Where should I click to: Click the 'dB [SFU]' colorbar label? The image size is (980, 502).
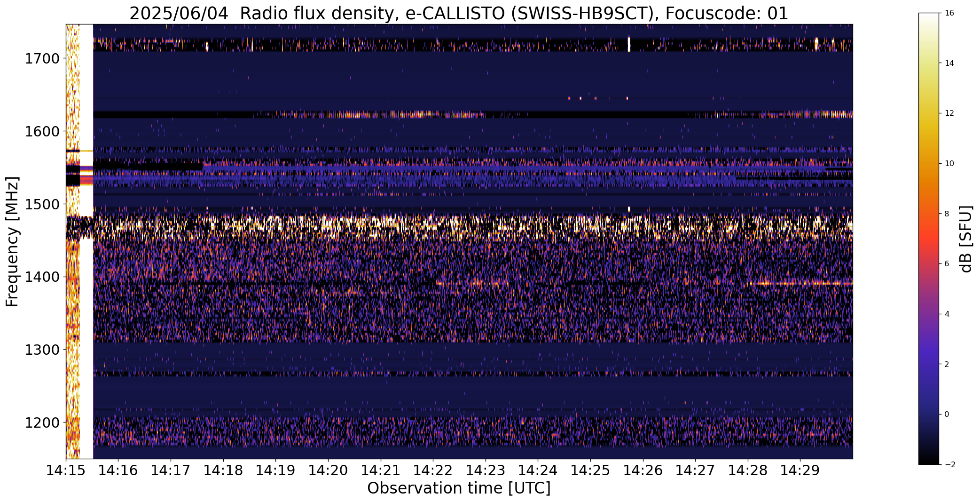click(x=966, y=239)
